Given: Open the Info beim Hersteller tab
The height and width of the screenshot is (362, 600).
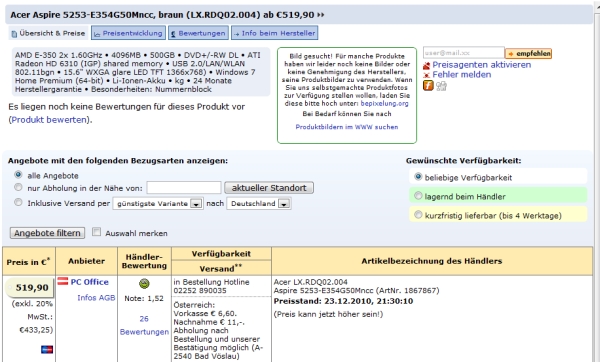Looking at the screenshot, I should [274, 33].
